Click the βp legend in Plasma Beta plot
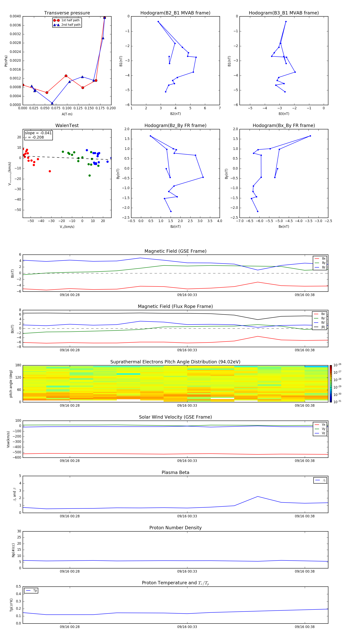Viewport: 351px width, 644px height. tap(320, 480)
